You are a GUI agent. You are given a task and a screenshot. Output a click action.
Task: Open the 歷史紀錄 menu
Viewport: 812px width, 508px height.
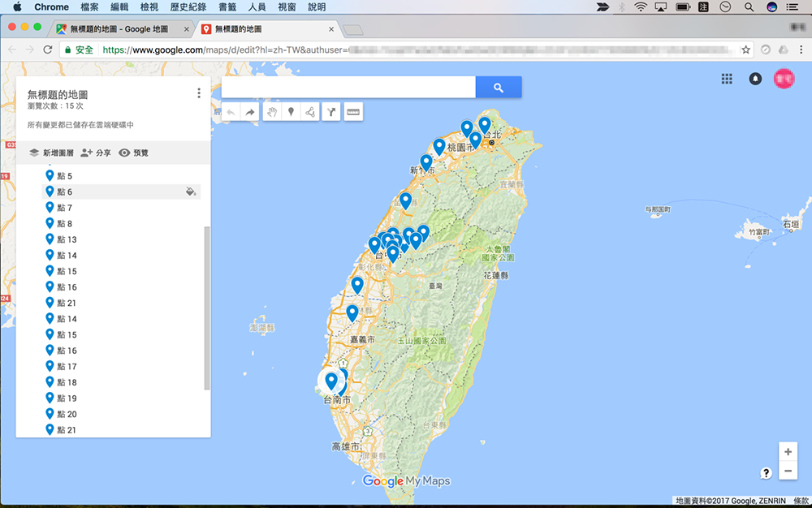click(x=188, y=6)
